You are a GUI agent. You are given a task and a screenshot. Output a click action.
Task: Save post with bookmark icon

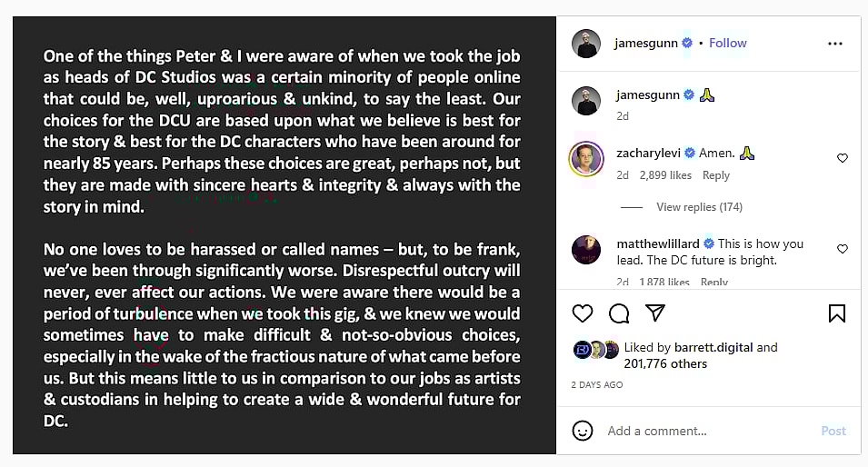click(x=837, y=313)
